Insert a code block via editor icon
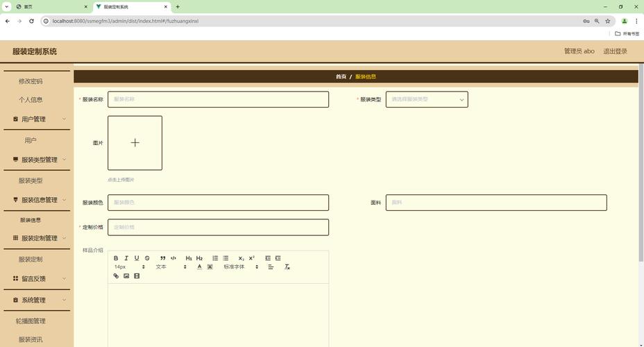644x347 pixels. (x=173, y=258)
